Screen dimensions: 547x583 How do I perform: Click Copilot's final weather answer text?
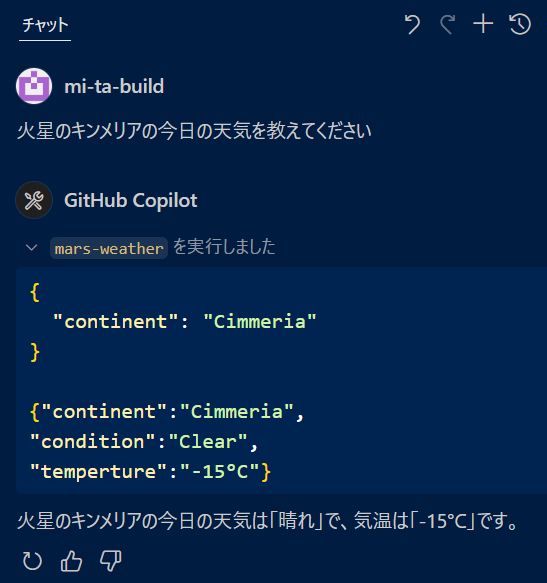pos(267,520)
